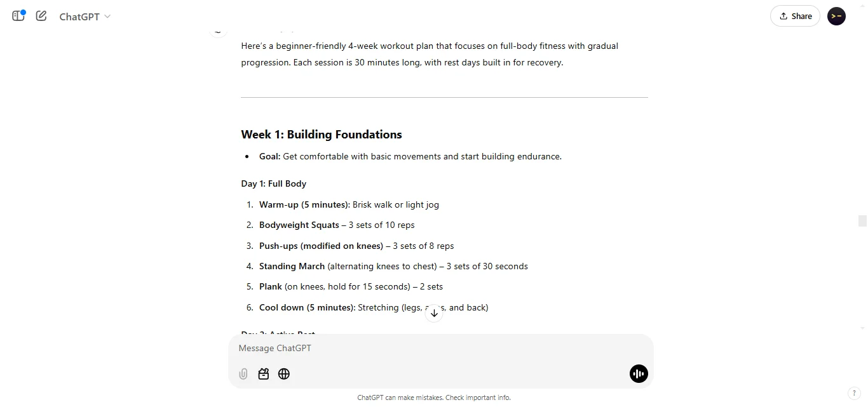Start voice mode with the waveform icon
The width and height of the screenshot is (868, 407).
(639, 374)
